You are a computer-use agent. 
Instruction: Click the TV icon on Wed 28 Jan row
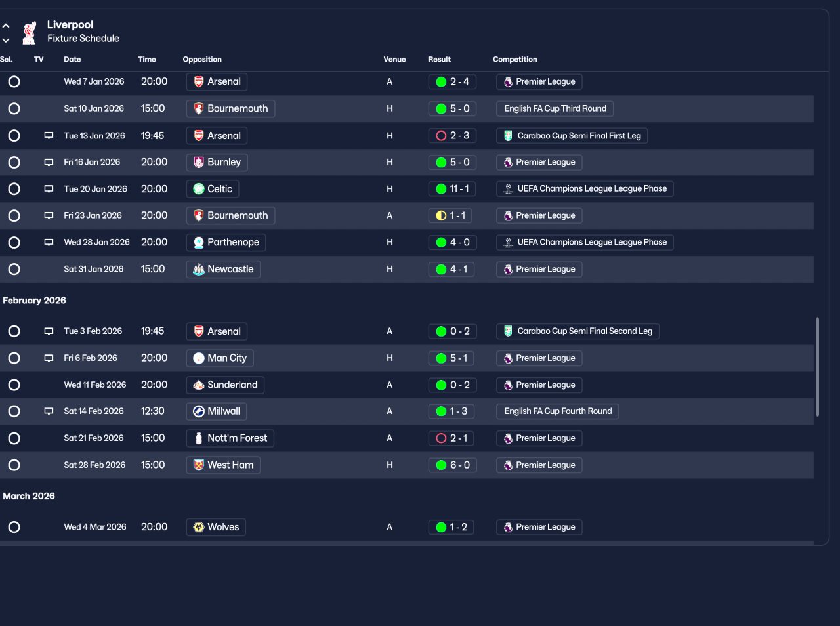coord(49,242)
